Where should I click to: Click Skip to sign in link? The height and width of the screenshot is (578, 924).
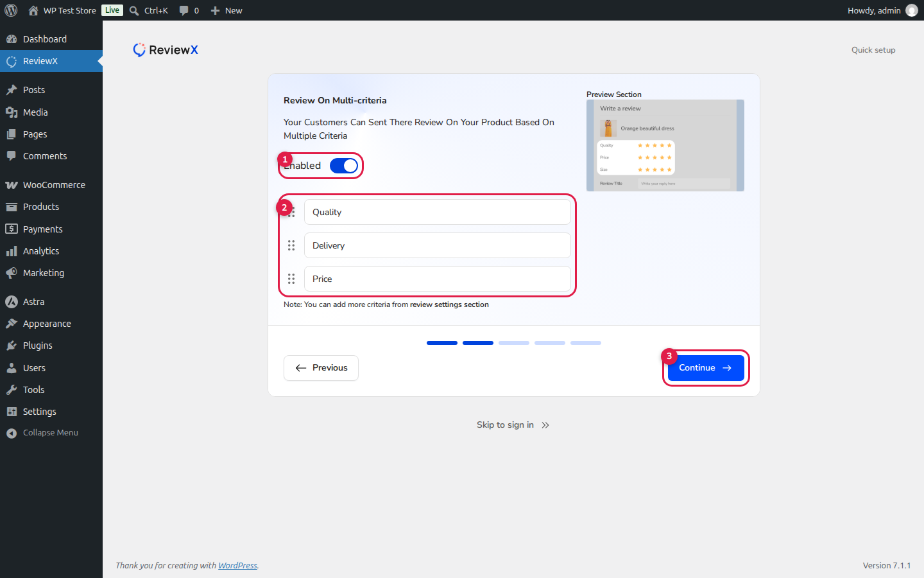tap(513, 425)
